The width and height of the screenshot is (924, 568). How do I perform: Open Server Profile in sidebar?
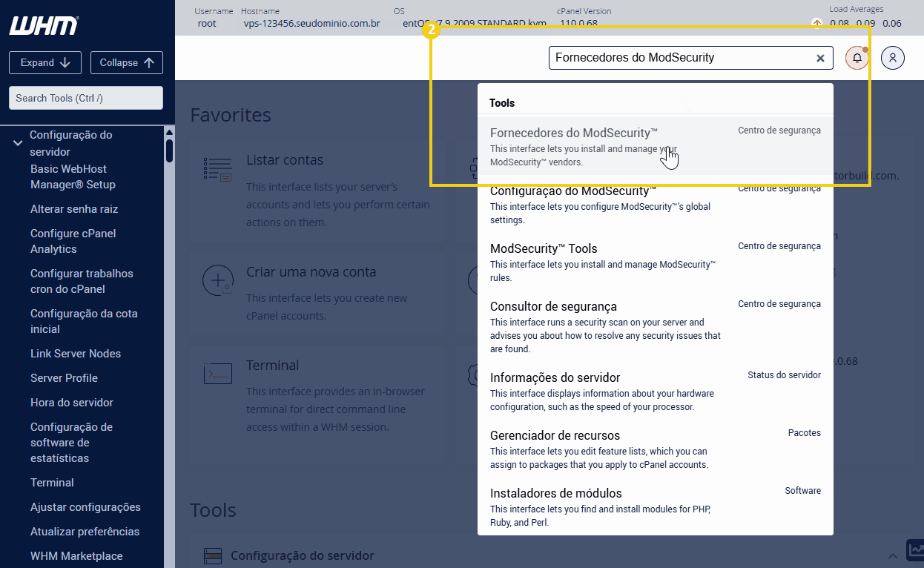pos(64,378)
